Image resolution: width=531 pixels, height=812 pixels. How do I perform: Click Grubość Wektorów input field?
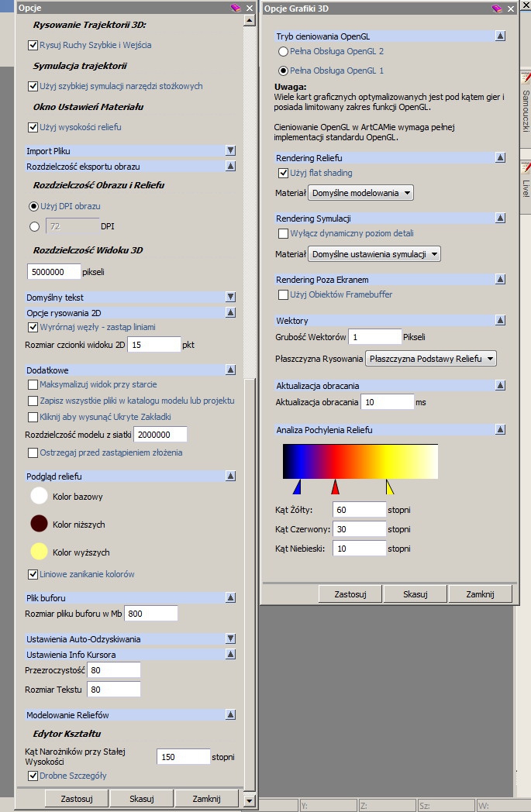(x=375, y=337)
